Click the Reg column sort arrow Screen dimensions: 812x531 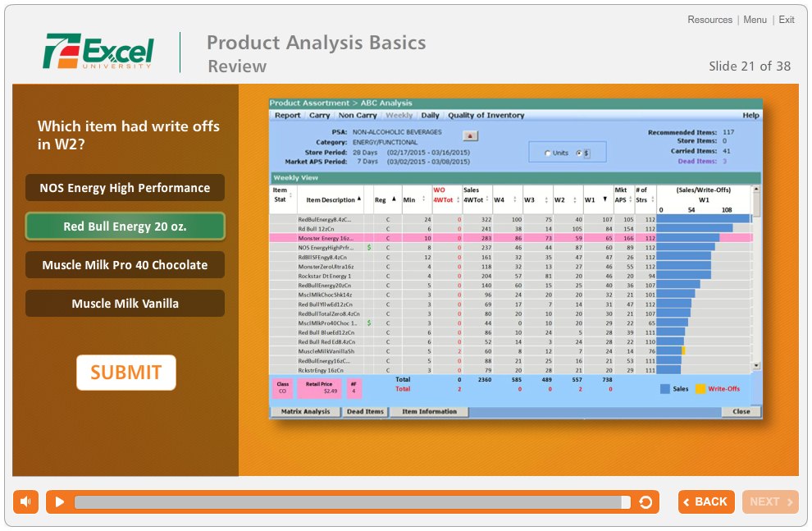[x=394, y=199]
